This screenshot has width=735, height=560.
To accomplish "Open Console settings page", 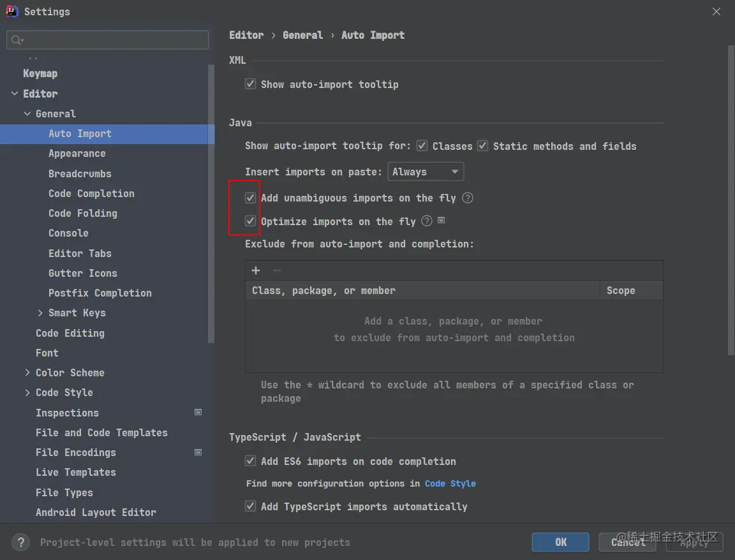I will (68, 233).
